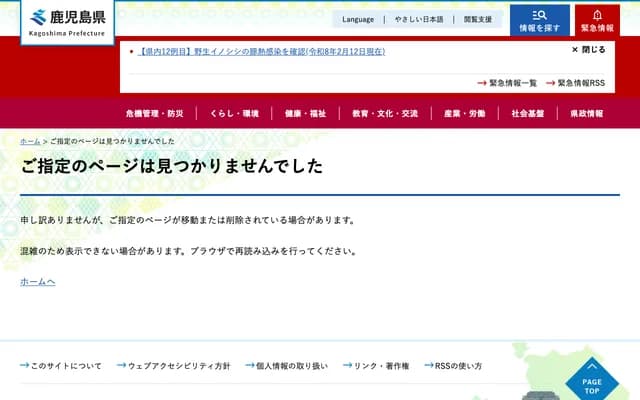Open 県政情報 menu
Image resolution: width=640 pixels, height=400 pixels.
click(586, 114)
